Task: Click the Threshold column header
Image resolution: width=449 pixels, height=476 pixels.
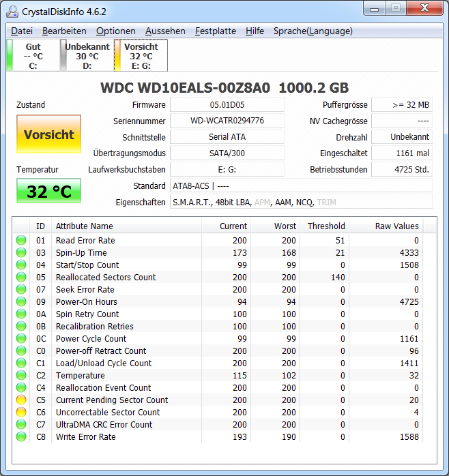Action: point(324,226)
